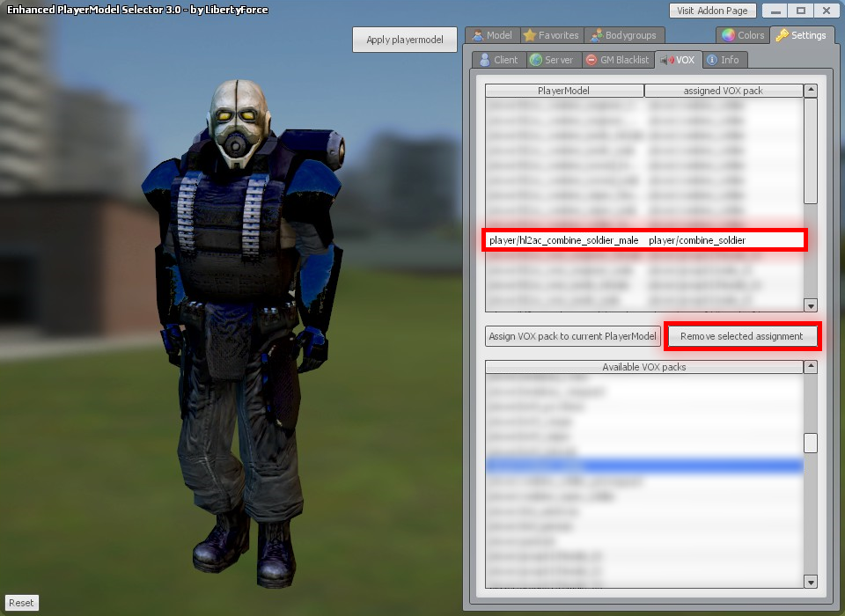Select the Settings tab
This screenshot has width=845, height=616.
coord(801,35)
